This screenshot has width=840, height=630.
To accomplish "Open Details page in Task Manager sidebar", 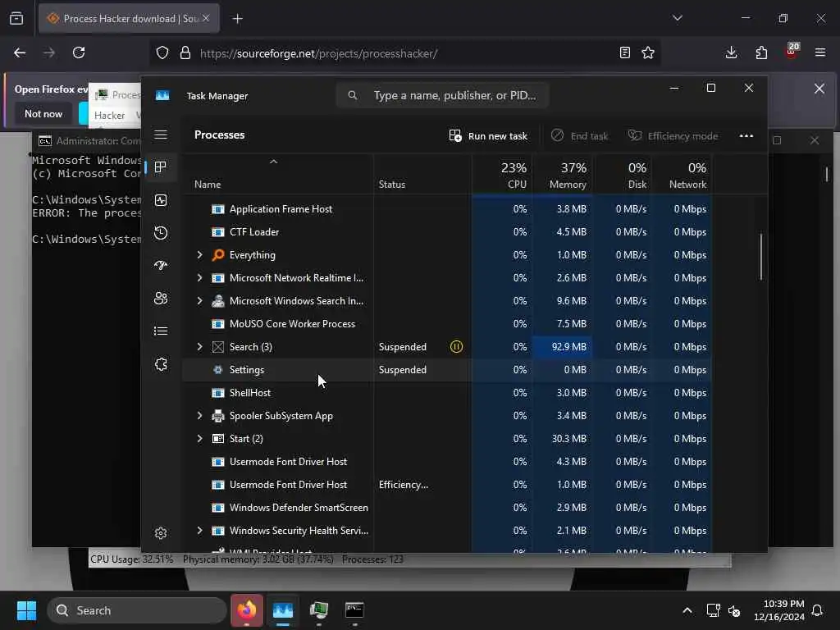I will pyautogui.click(x=161, y=331).
